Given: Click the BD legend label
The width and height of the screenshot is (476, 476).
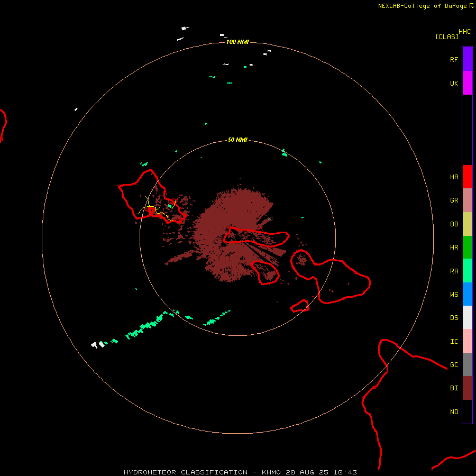Looking at the screenshot, I should click(x=454, y=224).
